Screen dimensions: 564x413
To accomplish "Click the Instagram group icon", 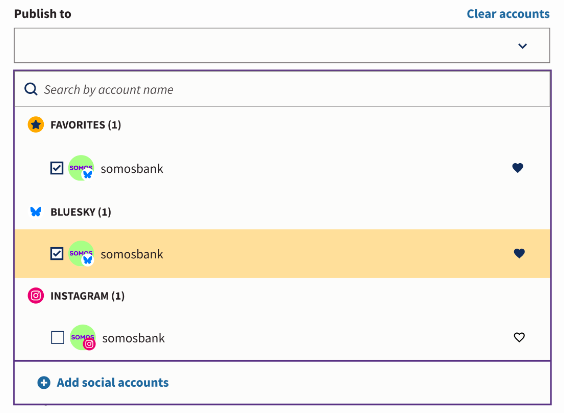I will tap(36, 295).
